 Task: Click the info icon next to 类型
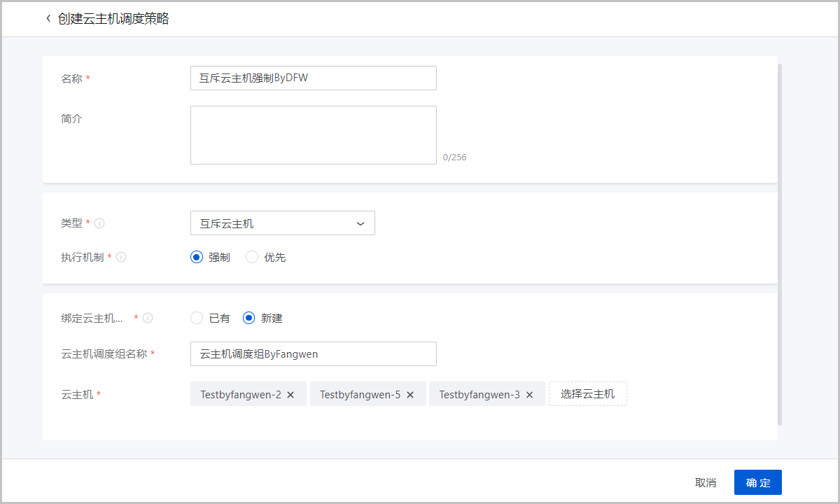(x=99, y=223)
